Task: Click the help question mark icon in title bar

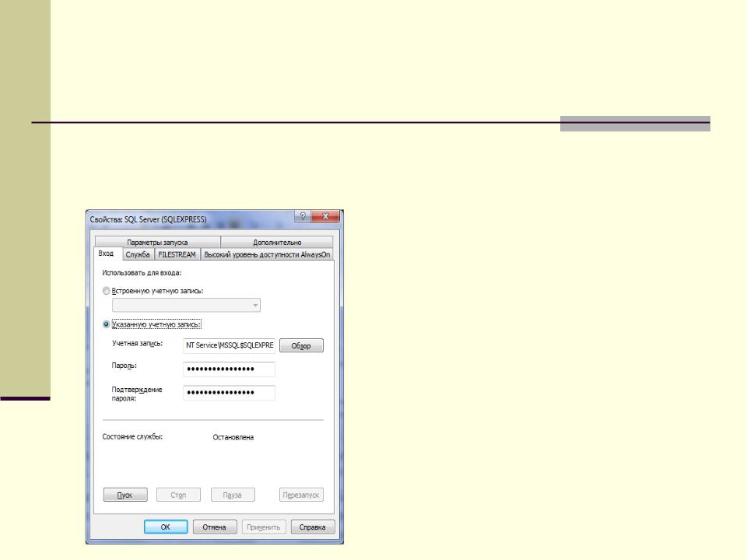Action: 303,216
